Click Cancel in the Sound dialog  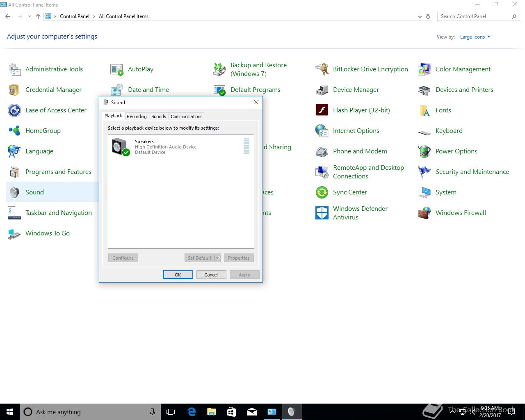tap(211, 275)
